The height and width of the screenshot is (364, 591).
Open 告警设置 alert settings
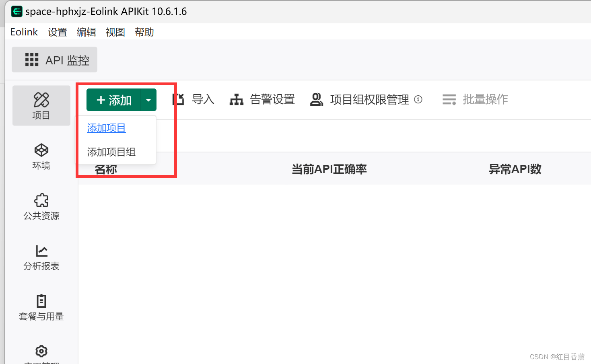272,99
